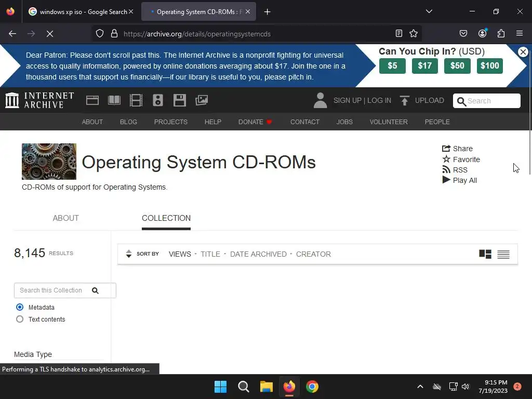The height and width of the screenshot is (399, 532).
Task: Click the address bar URL
Action: point(197,34)
